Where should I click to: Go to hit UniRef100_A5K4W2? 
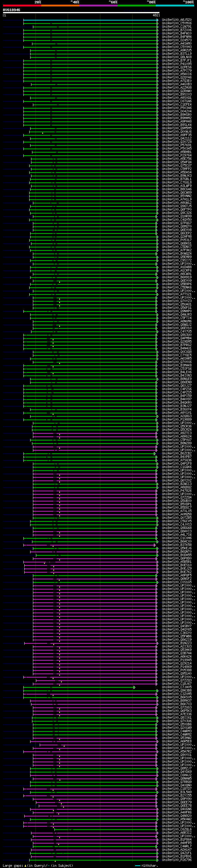[x=177, y=819]
